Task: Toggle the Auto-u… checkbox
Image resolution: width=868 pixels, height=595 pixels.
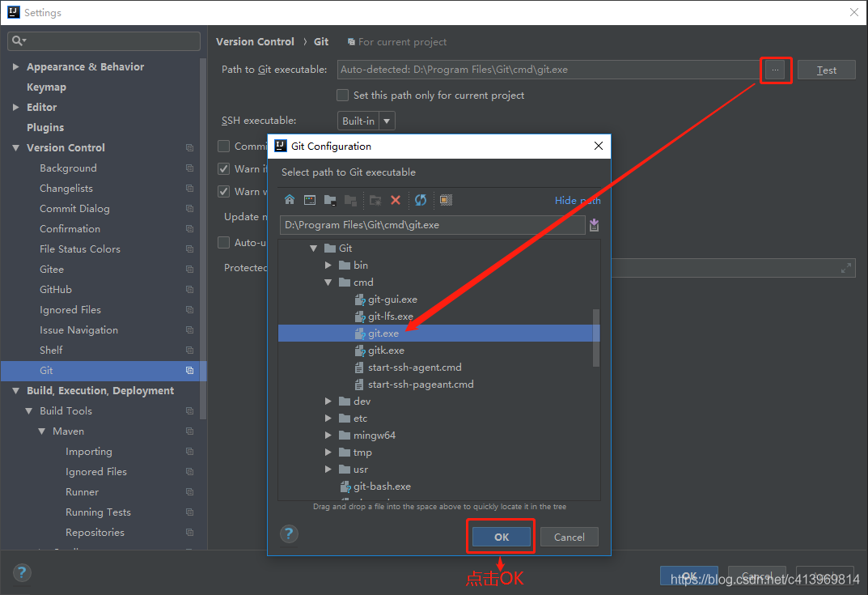Action: [223, 243]
